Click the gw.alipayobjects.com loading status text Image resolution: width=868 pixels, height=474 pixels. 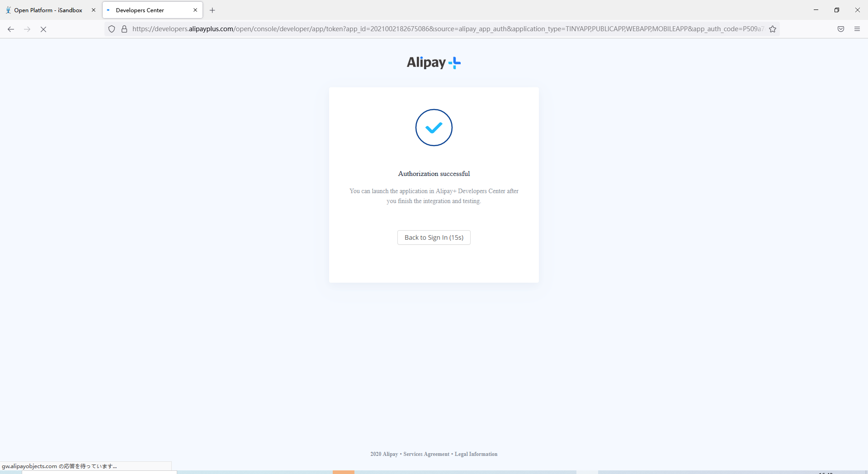[59, 466]
